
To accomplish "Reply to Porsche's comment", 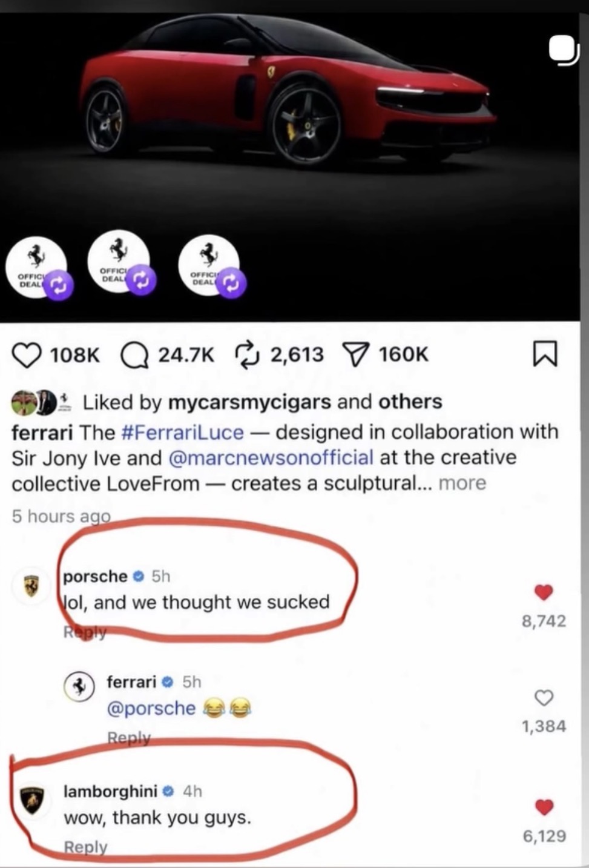I will 85,632.
